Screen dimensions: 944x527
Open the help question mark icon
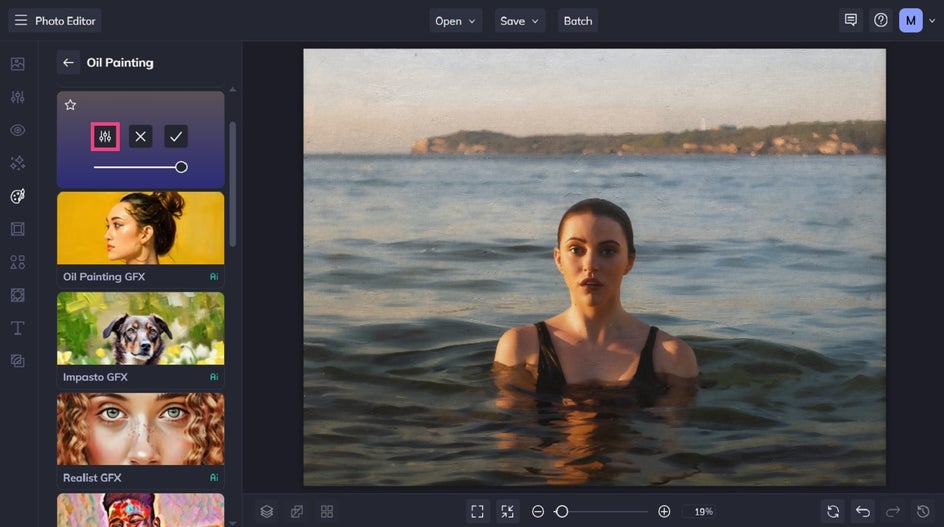881,20
